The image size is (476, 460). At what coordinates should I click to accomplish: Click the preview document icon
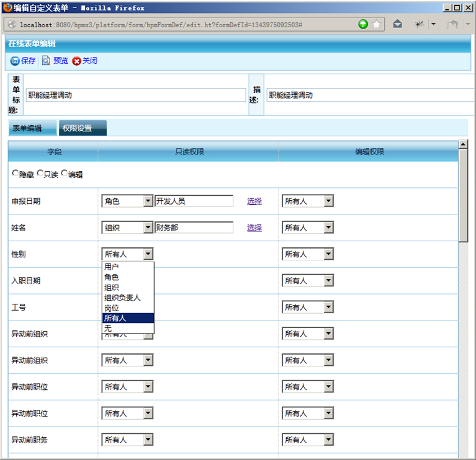click(x=46, y=61)
